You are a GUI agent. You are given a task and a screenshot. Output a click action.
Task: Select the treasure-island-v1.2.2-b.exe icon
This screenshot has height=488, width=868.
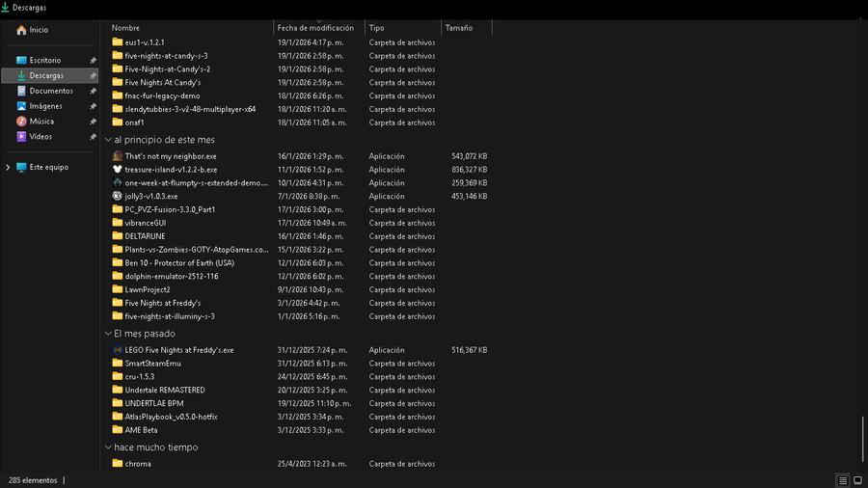117,170
